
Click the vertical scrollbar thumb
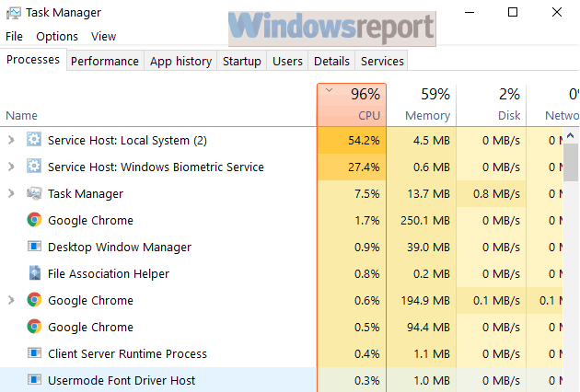click(x=571, y=162)
